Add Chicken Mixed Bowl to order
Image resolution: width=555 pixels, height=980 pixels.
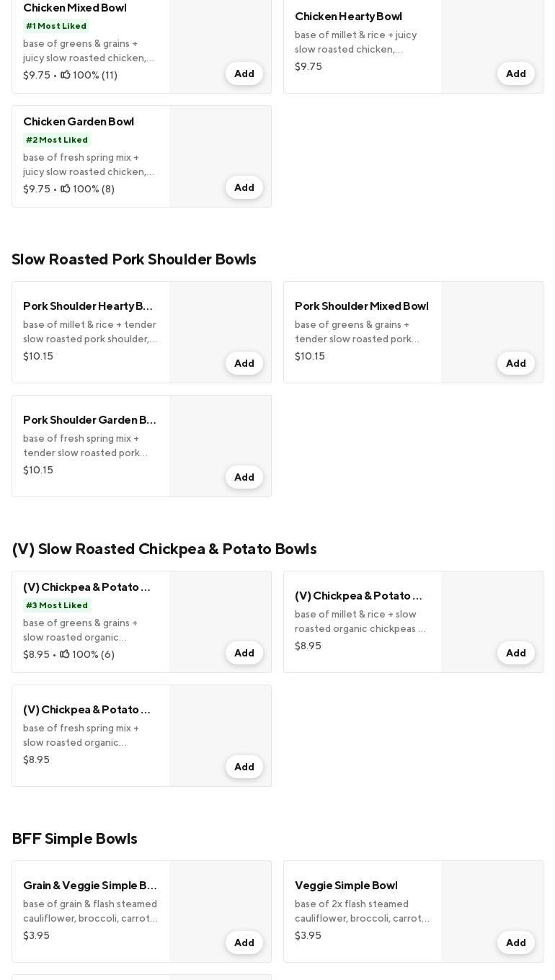tap(244, 73)
